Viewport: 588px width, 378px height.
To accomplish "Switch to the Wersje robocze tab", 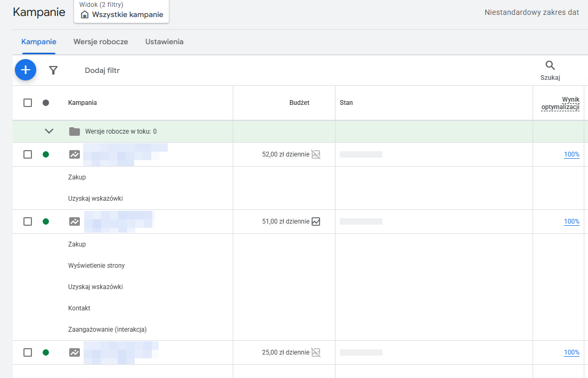I will [101, 42].
